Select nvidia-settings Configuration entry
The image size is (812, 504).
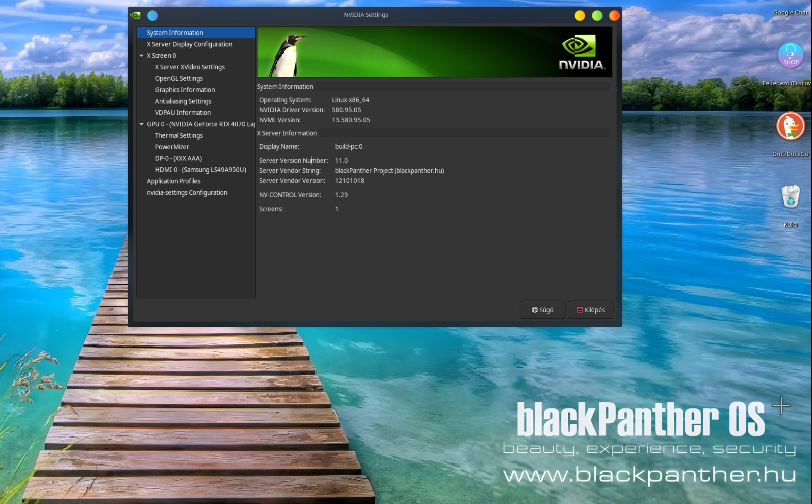(187, 192)
